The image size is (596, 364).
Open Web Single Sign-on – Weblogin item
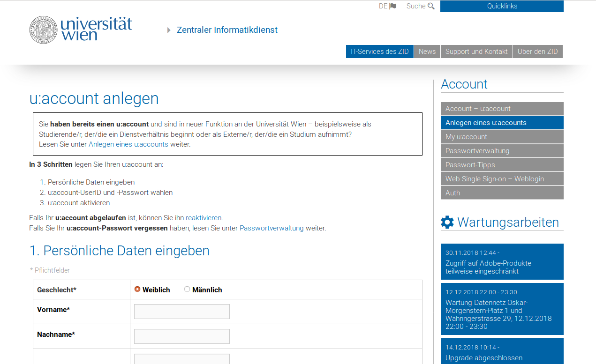(x=502, y=179)
